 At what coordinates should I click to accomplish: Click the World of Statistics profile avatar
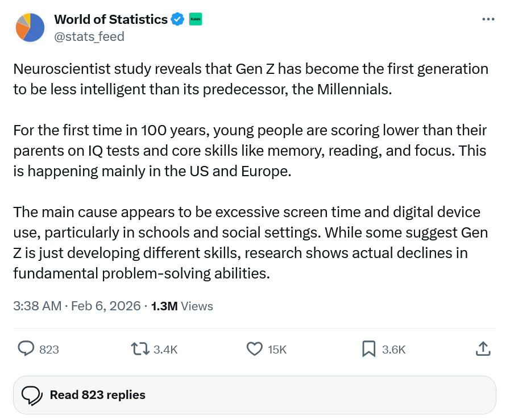point(30,27)
